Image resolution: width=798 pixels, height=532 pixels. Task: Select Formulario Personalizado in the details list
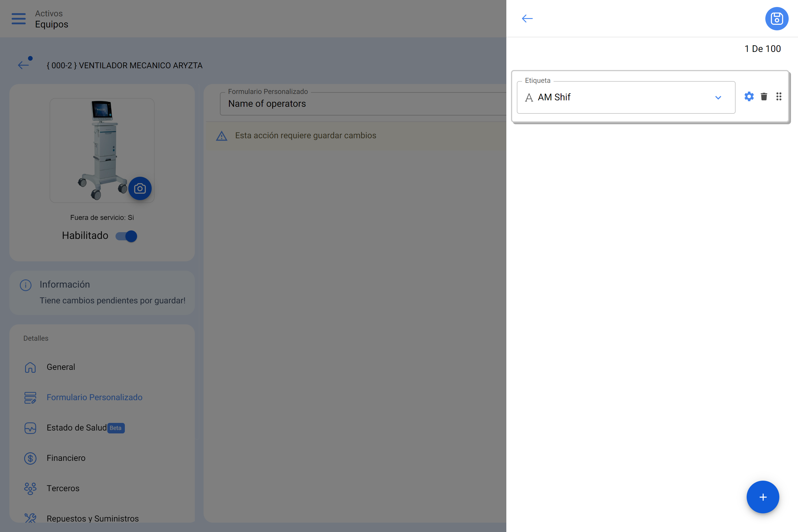pyautogui.click(x=102, y=397)
